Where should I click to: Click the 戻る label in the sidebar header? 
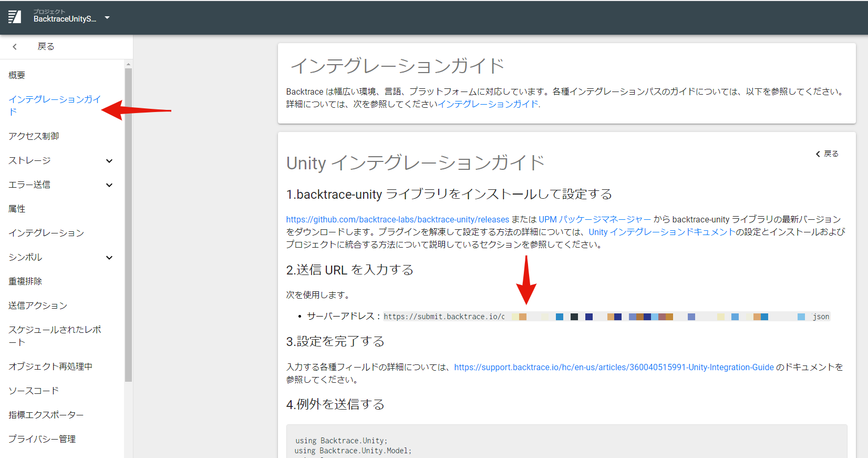tap(46, 47)
